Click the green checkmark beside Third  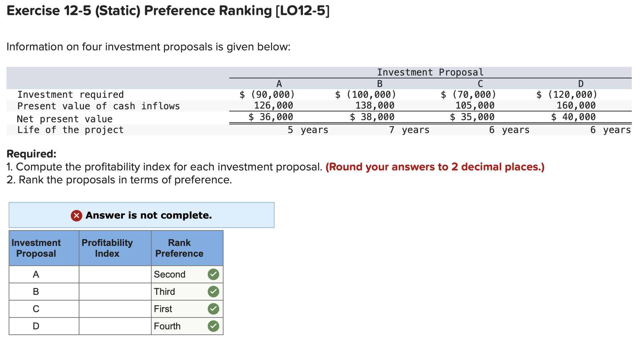pos(213,291)
